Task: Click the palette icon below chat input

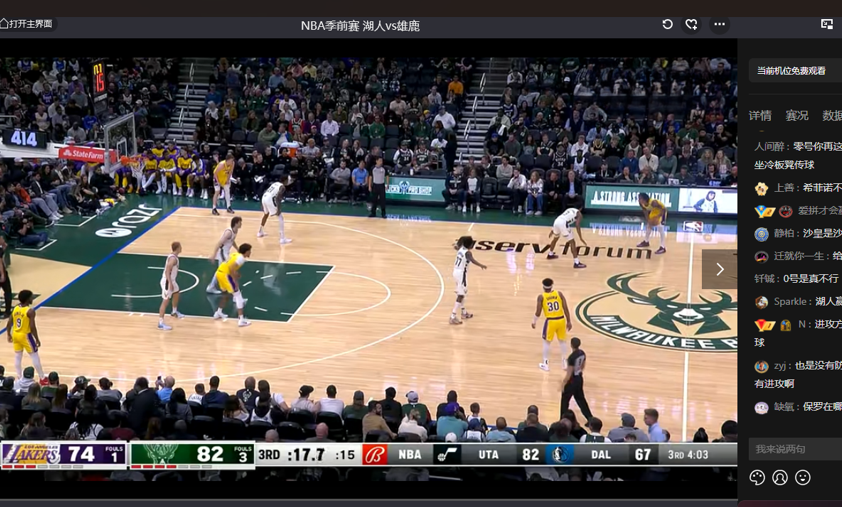Action: pos(757,478)
